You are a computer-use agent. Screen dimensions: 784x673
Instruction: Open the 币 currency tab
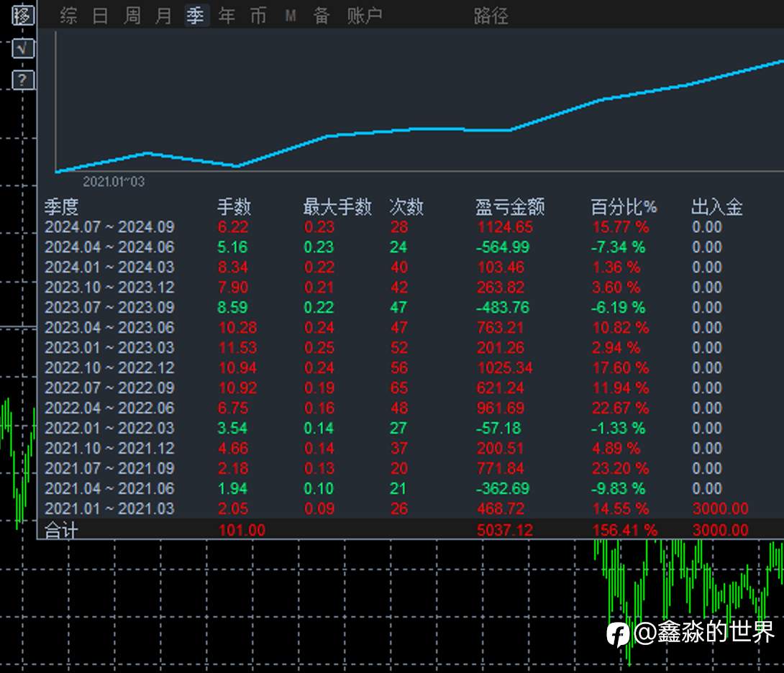point(258,16)
